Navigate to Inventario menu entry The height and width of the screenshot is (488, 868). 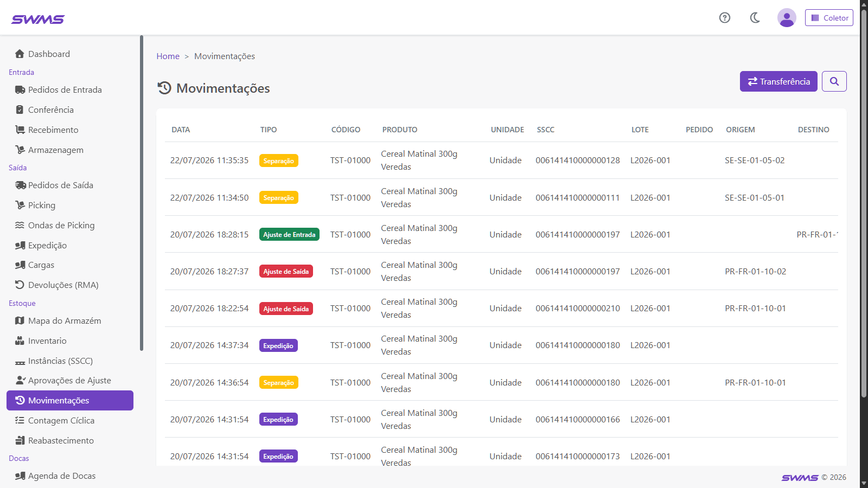(x=70, y=341)
